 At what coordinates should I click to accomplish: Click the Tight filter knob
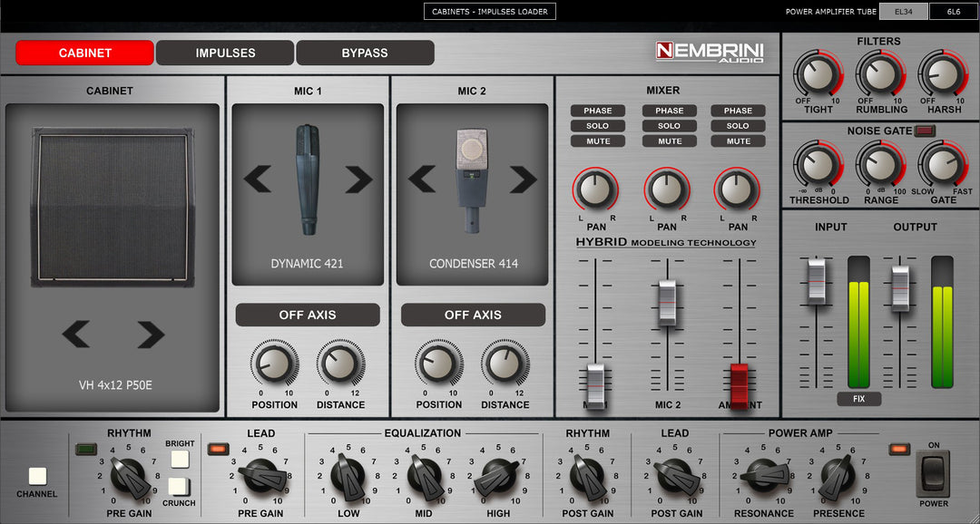(818, 75)
